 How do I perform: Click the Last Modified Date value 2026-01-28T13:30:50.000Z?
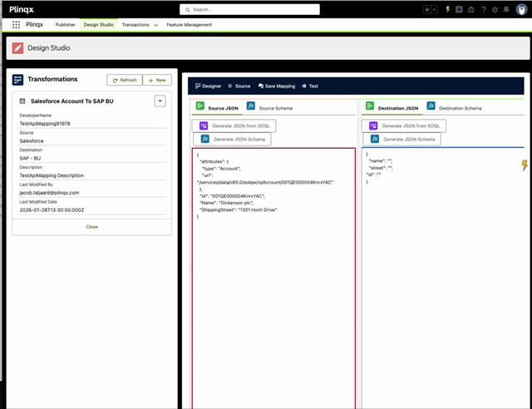(52, 210)
